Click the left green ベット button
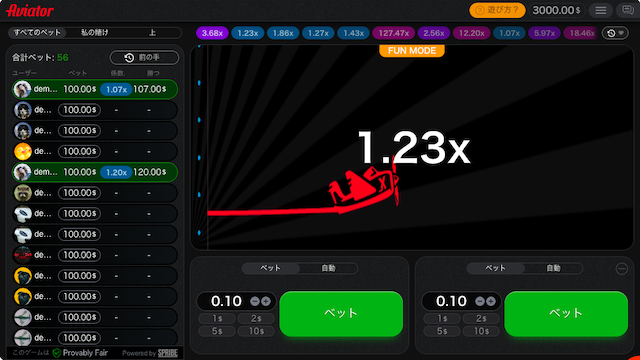The image size is (640, 360). click(341, 313)
